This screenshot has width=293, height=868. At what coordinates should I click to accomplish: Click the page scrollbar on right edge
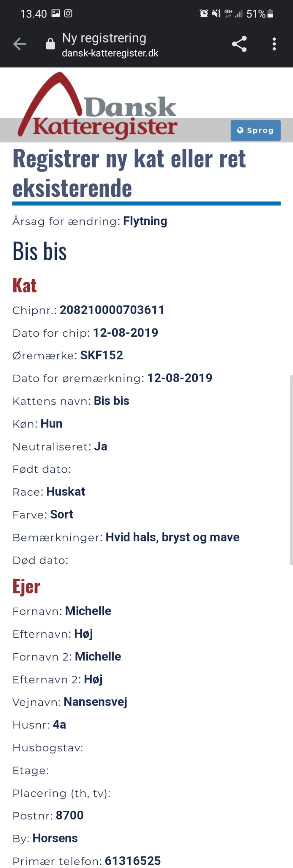291,470
